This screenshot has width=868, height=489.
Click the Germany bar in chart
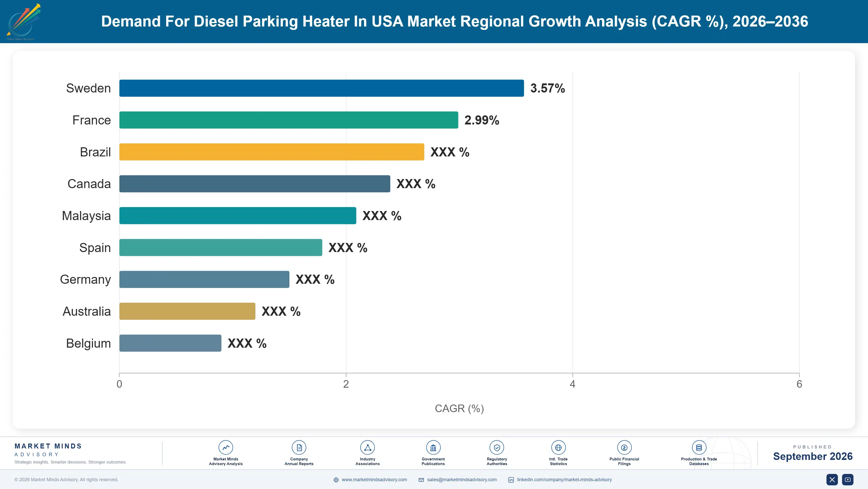tap(204, 279)
